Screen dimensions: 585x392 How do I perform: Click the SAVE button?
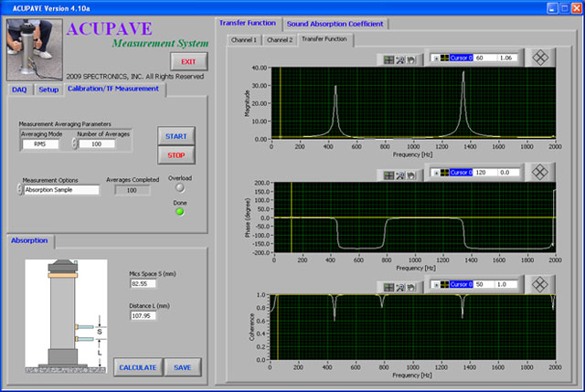(183, 367)
